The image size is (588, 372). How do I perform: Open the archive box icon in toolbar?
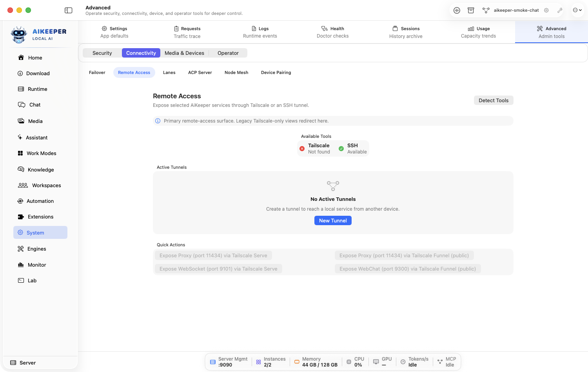(471, 10)
